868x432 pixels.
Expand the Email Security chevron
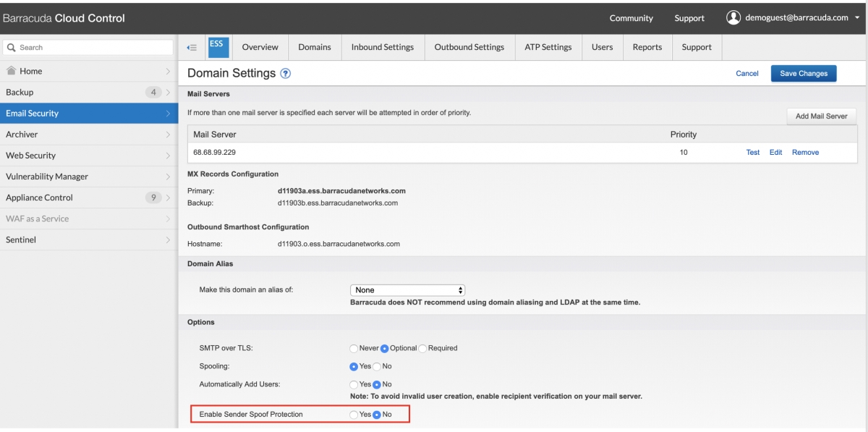coord(168,113)
